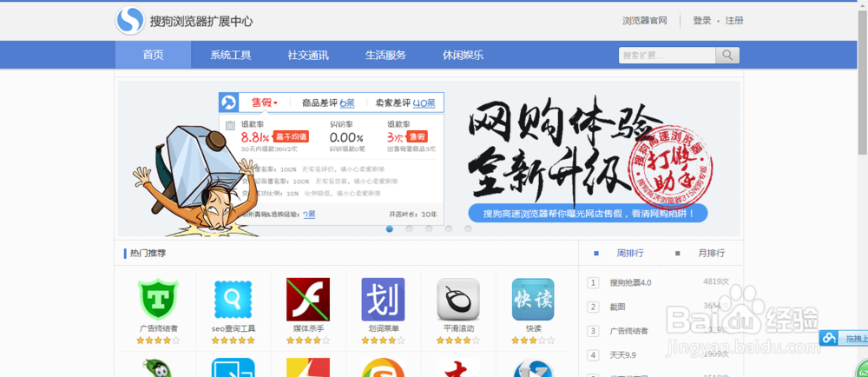Screen dimensions: 868x377
Task: Click the 注册 link
Action: tap(734, 21)
